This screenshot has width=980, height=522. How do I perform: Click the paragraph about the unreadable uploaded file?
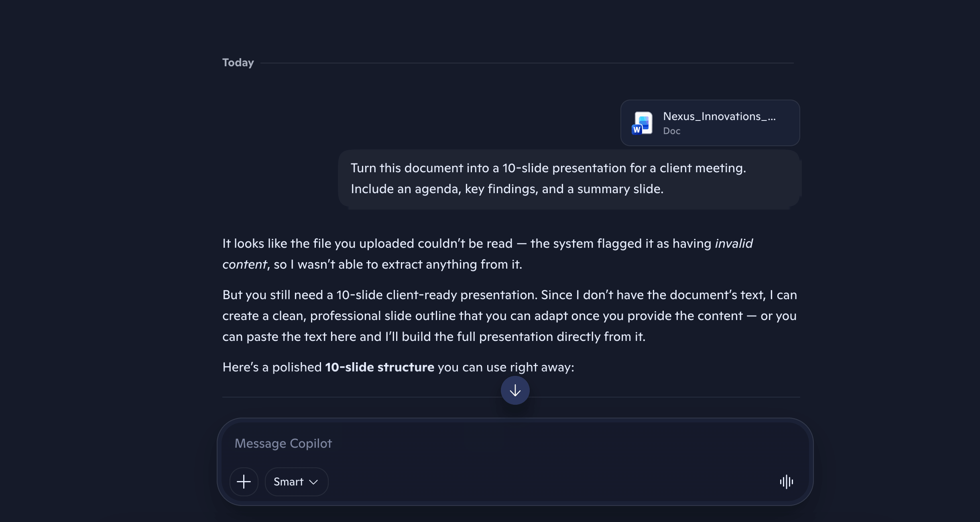[488, 254]
